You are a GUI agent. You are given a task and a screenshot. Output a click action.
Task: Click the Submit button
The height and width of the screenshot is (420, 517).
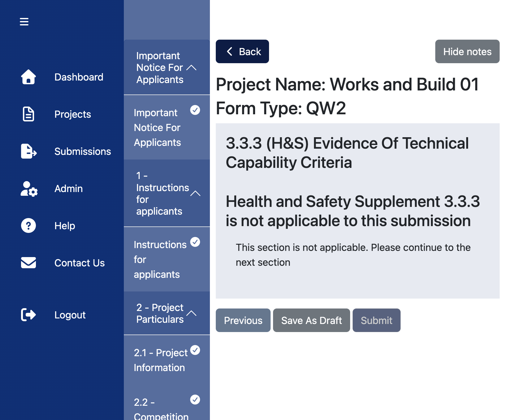(x=376, y=320)
